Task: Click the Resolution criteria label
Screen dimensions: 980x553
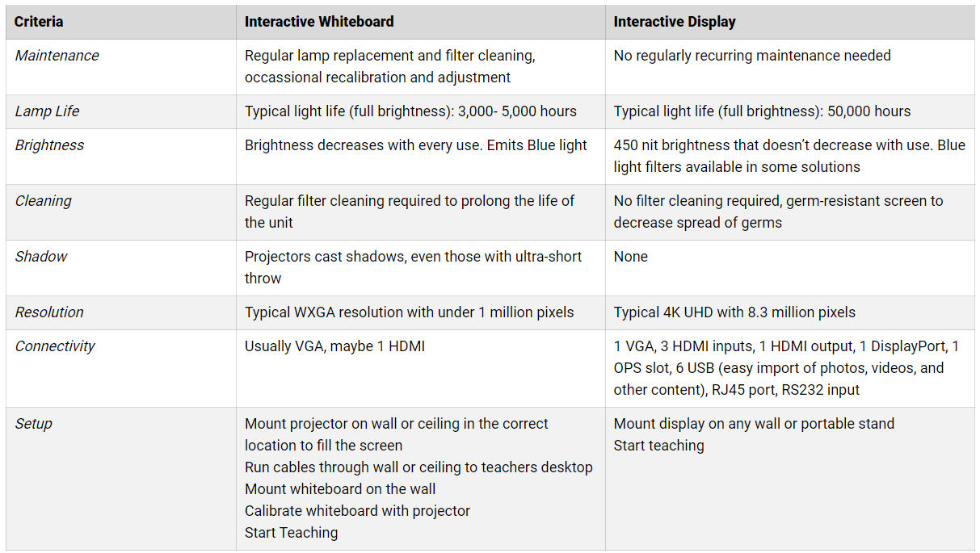Action: 48,312
